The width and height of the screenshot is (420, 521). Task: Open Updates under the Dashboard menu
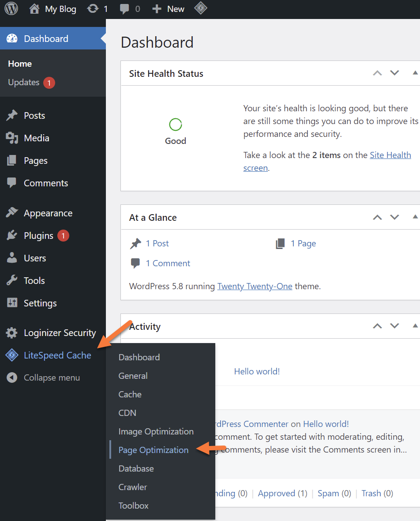click(x=24, y=83)
